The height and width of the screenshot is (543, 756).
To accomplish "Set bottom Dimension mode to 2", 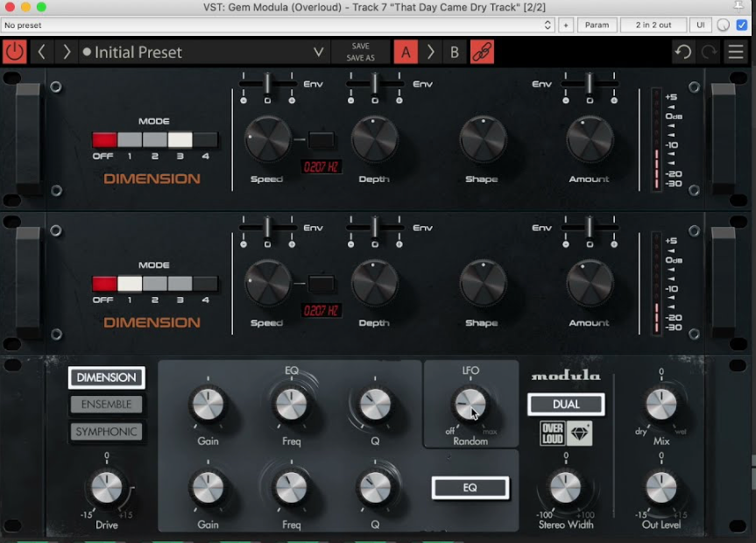I will click(155, 284).
